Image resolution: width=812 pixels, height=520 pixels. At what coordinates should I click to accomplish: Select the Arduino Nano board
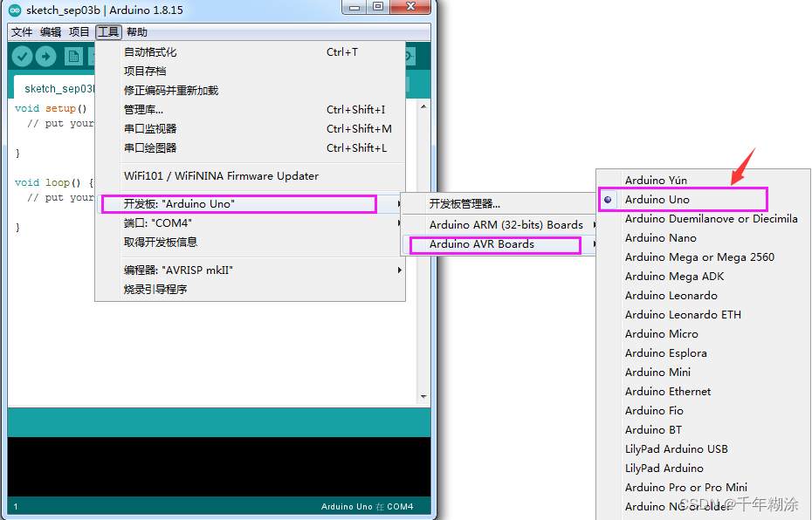[x=703, y=238]
